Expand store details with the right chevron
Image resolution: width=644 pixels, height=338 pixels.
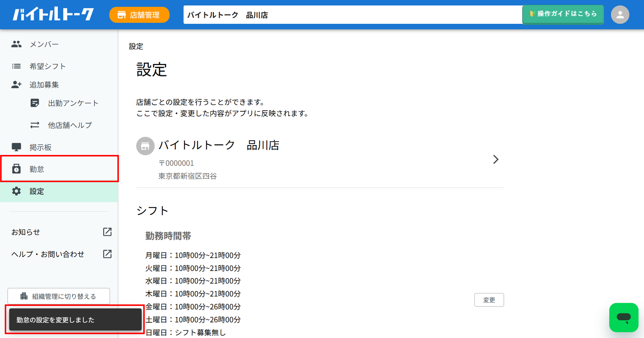tap(496, 160)
